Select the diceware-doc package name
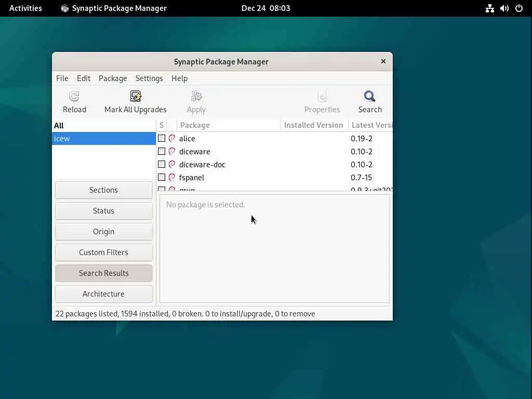Image resolution: width=532 pixels, height=399 pixels. [202, 165]
